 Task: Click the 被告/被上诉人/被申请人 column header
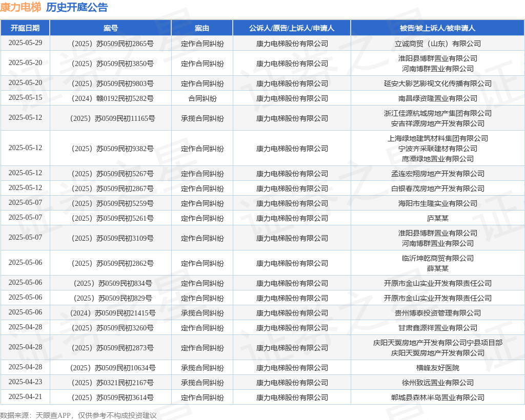(438, 28)
